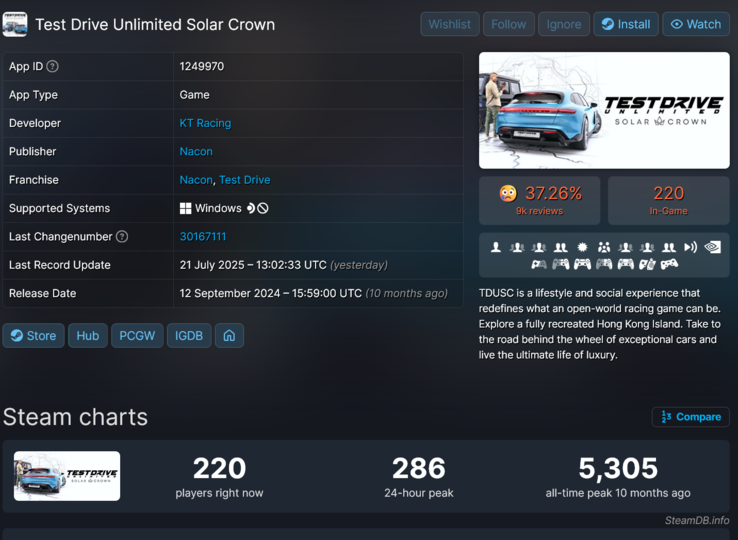Click the single-player feature icon
Viewport: 738px width, 540px height.
[496, 247]
